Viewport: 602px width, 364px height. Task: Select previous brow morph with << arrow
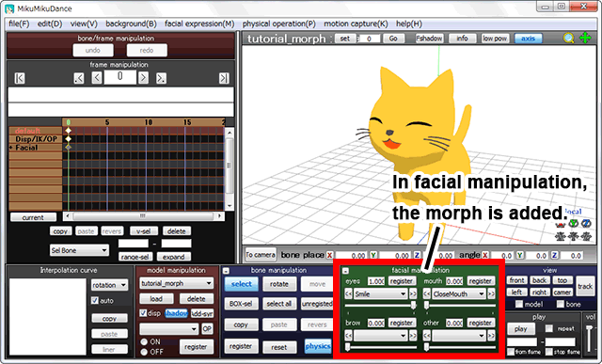[x=348, y=336]
